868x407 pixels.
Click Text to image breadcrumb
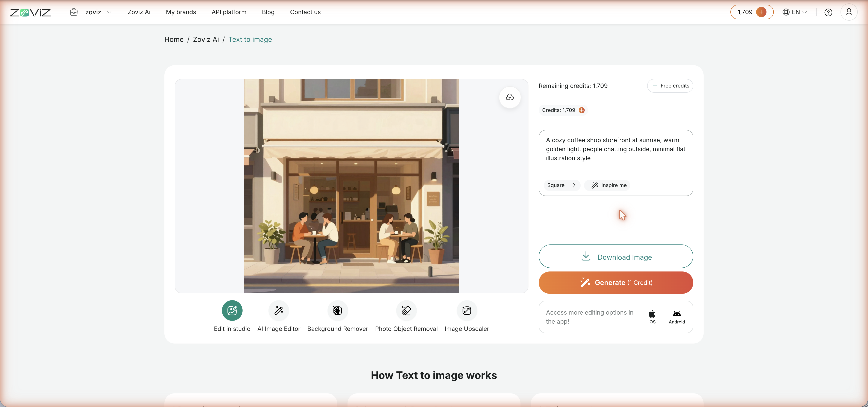250,39
